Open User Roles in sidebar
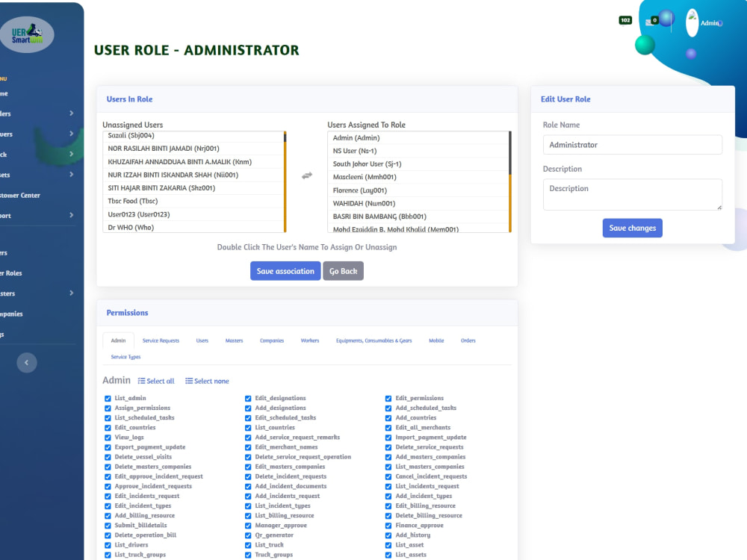747x560 pixels. pyautogui.click(x=11, y=273)
